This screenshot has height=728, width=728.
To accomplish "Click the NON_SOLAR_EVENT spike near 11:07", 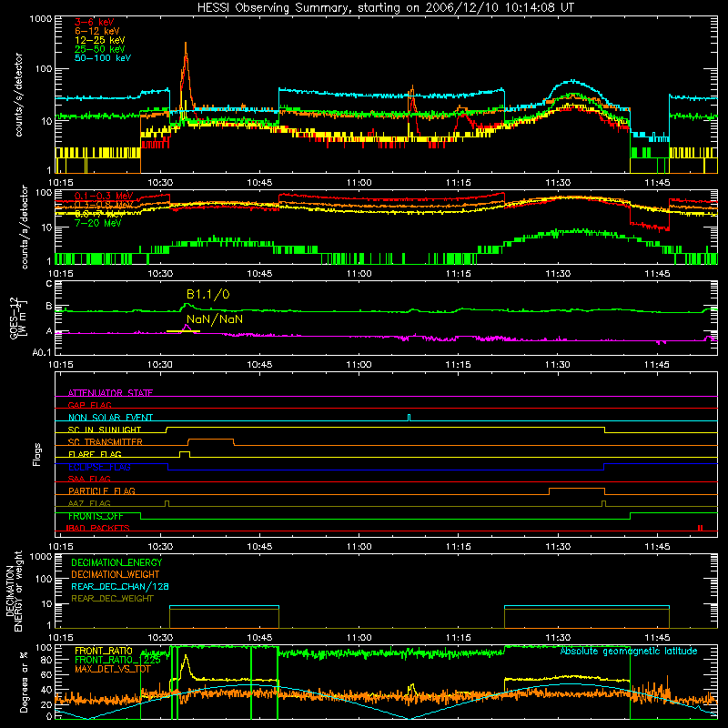I will point(409,418).
